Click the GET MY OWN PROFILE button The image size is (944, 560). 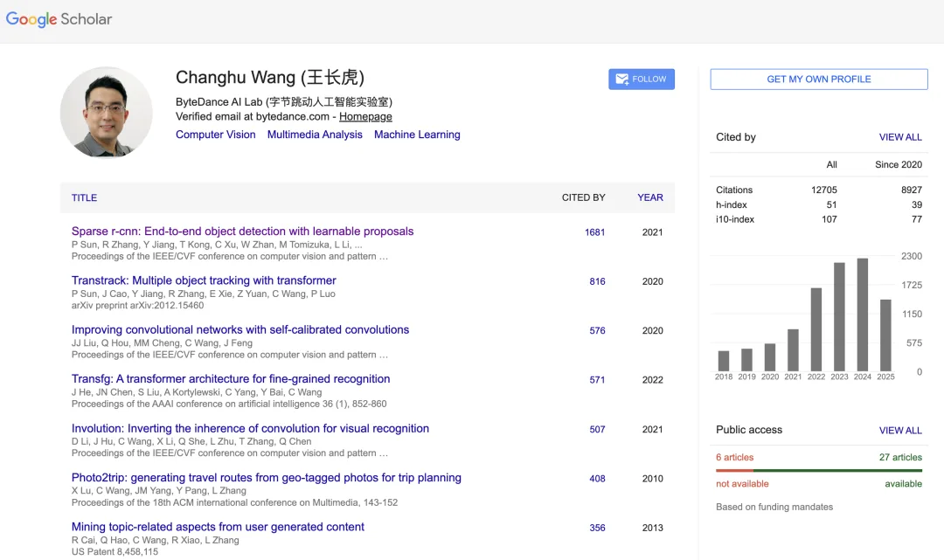[818, 79]
